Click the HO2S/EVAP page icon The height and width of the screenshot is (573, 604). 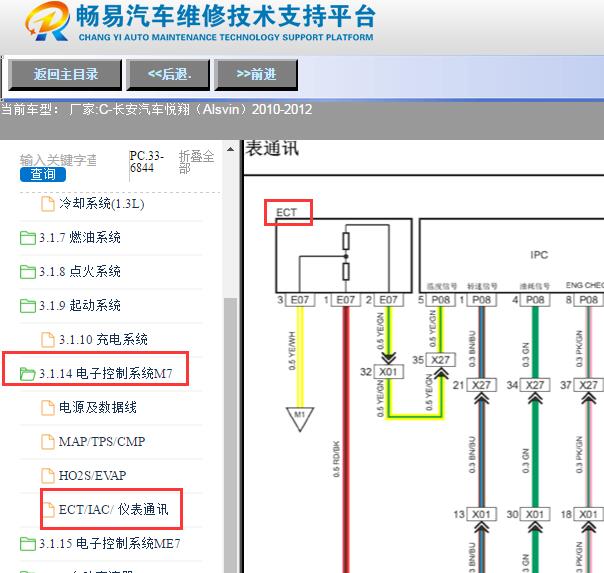(x=48, y=476)
